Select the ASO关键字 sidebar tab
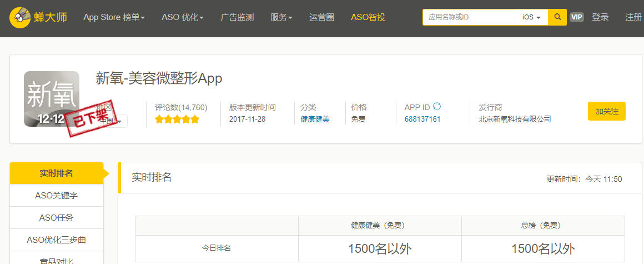This screenshot has width=644, height=264. [56, 196]
